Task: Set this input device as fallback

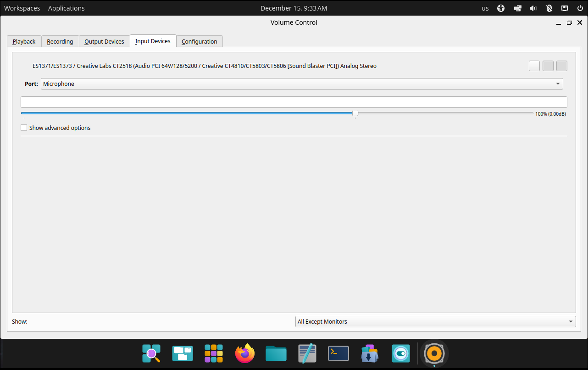Action: coord(561,66)
